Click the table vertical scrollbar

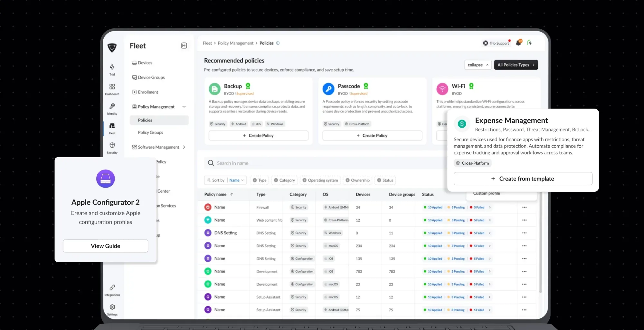tap(541, 242)
